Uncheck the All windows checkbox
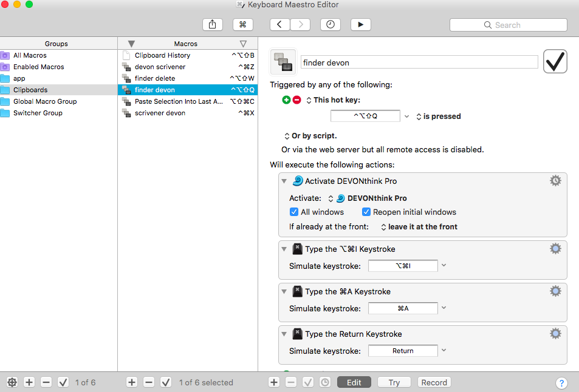Screen dimensions: 579x392 [x=294, y=212]
